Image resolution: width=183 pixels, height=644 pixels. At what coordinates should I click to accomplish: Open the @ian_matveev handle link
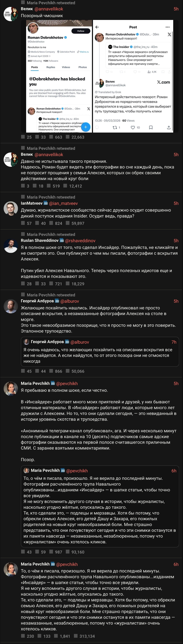pyautogui.click(x=63, y=203)
